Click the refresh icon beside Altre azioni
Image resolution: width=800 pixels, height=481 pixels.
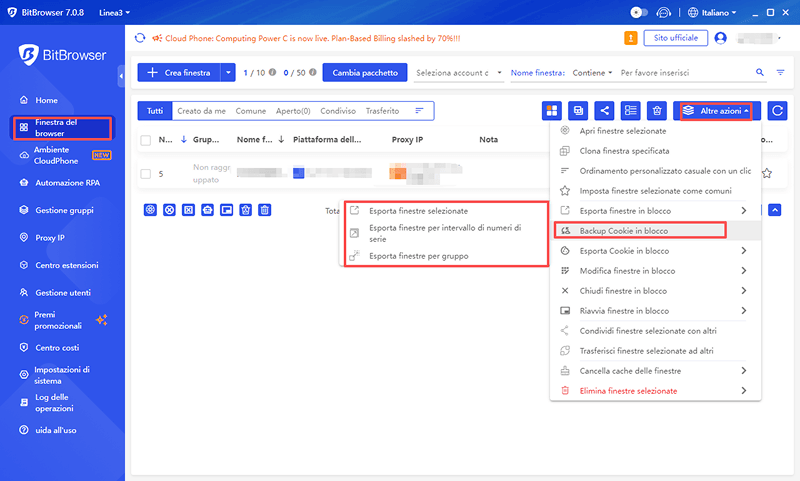776,111
